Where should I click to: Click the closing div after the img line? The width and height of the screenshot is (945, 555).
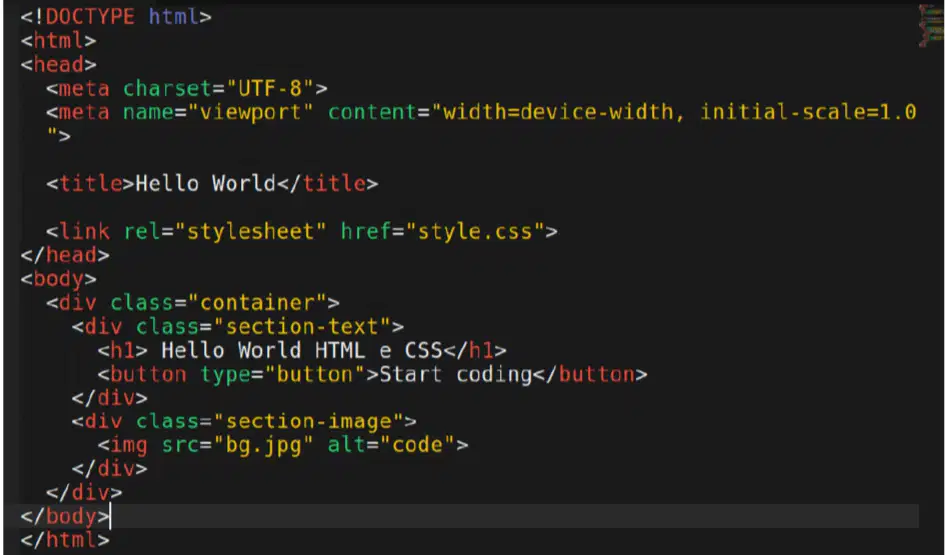(110, 469)
